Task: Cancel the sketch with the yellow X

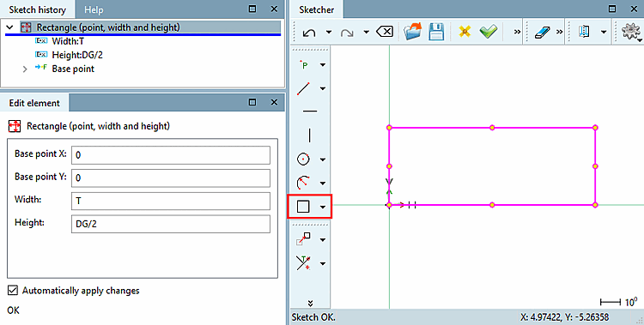Action: 465,32
